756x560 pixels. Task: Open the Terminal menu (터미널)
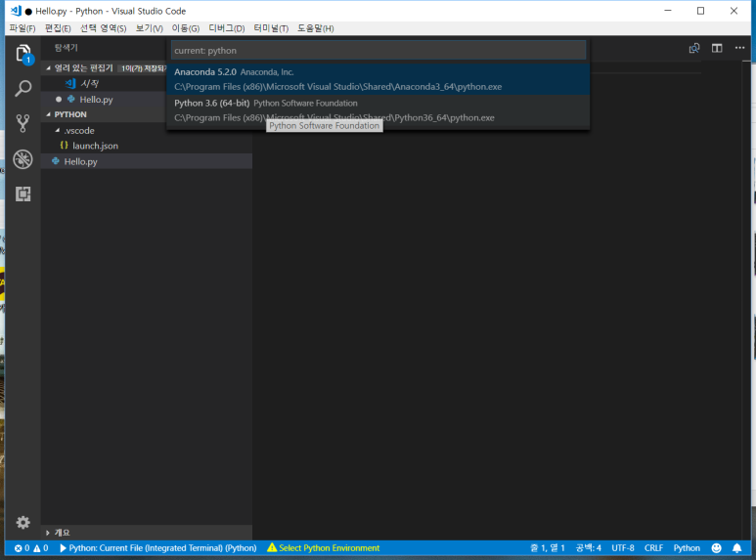[271, 28]
